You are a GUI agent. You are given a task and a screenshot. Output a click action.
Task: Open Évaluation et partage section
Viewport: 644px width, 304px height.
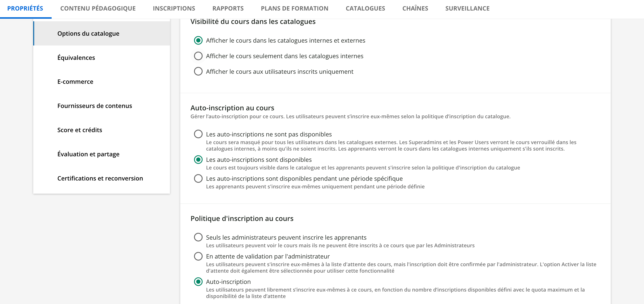click(88, 154)
